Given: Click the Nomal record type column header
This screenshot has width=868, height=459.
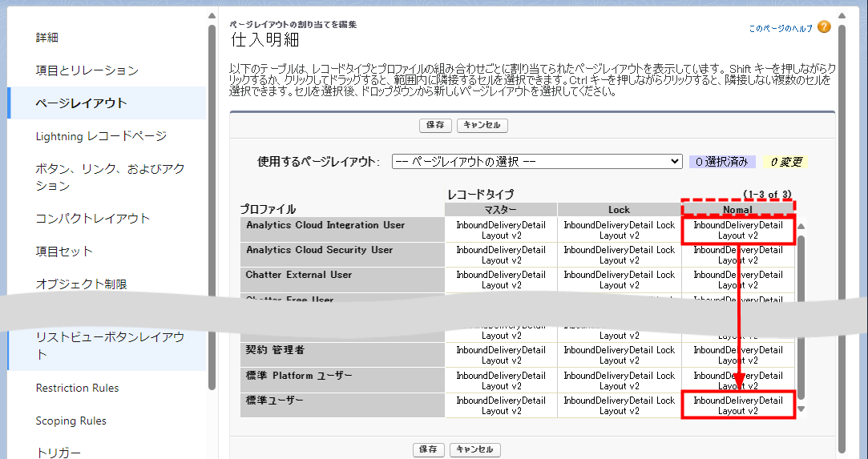Looking at the screenshot, I should click(737, 210).
